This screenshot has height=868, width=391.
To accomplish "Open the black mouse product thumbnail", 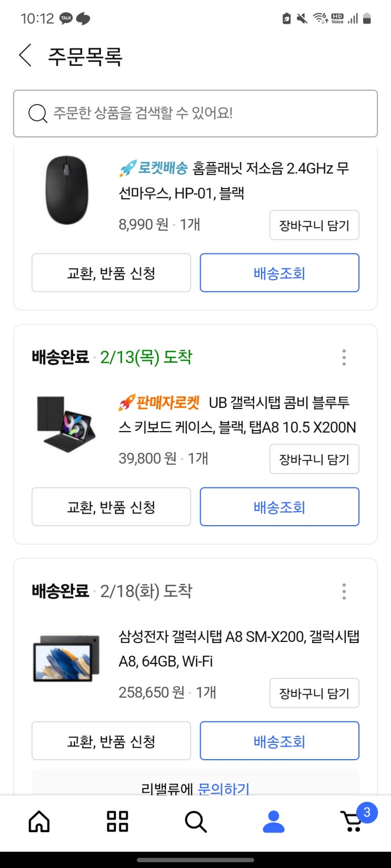I will pyautogui.click(x=67, y=190).
